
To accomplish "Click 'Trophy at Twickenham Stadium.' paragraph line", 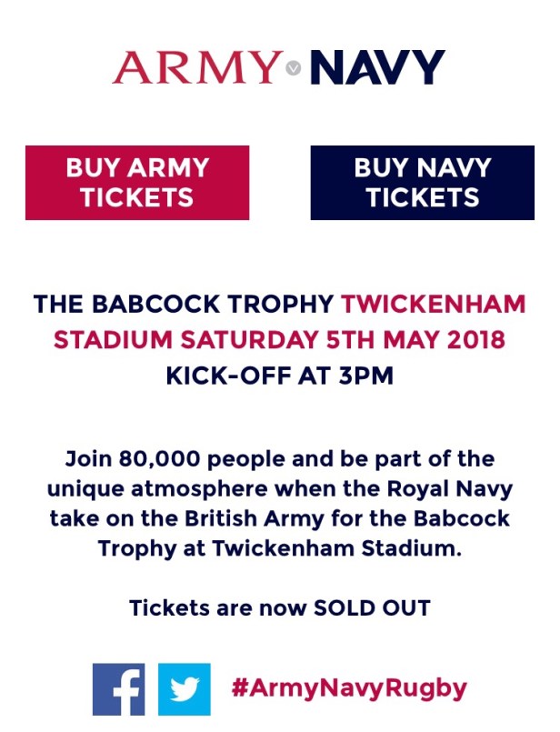I will (279, 550).
